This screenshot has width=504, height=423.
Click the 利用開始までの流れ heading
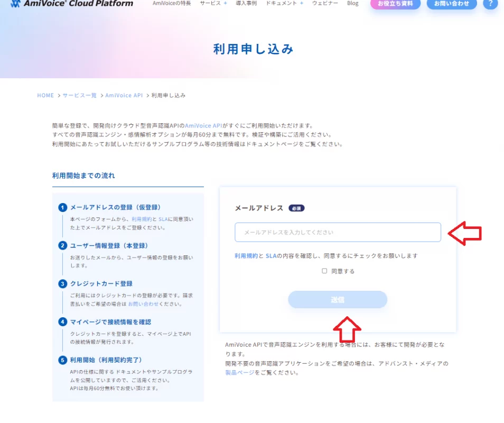(x=83, y=176)
